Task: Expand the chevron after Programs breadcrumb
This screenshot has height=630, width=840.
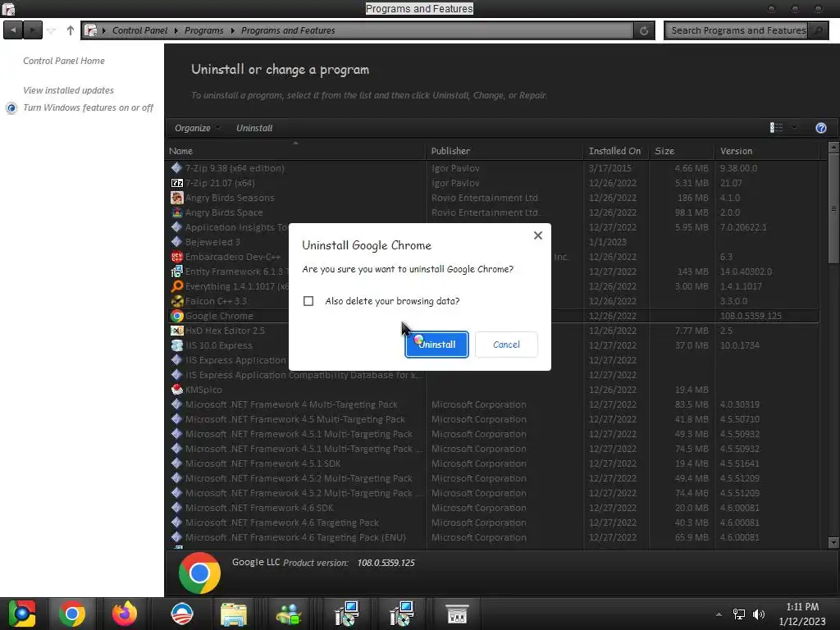Action: 232,30
